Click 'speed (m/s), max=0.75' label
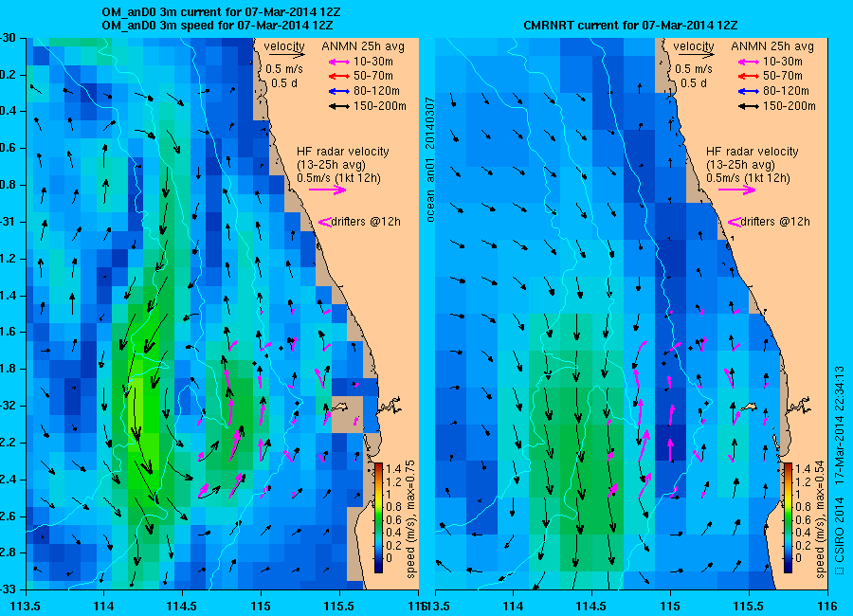853x616 pixels. pyautogui.click(x=410, y=518)
